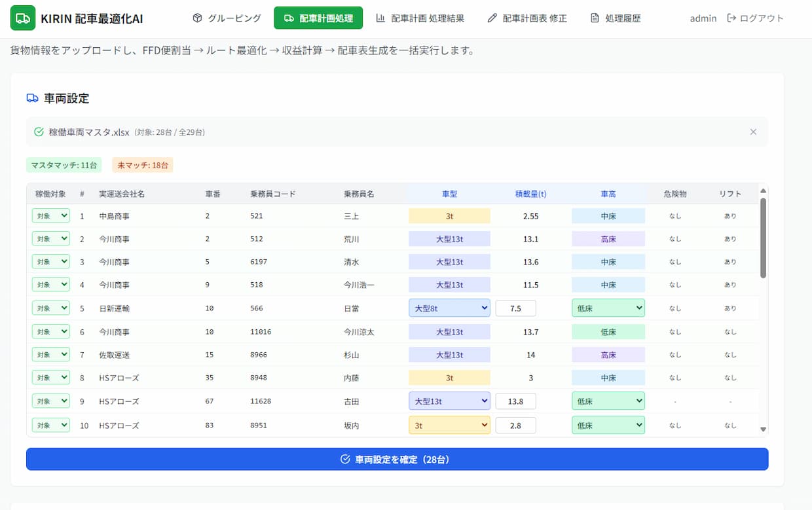Click the 積載量 input field showing 7.5
This screenshot has width=812, height=510.
coord(515,308)
